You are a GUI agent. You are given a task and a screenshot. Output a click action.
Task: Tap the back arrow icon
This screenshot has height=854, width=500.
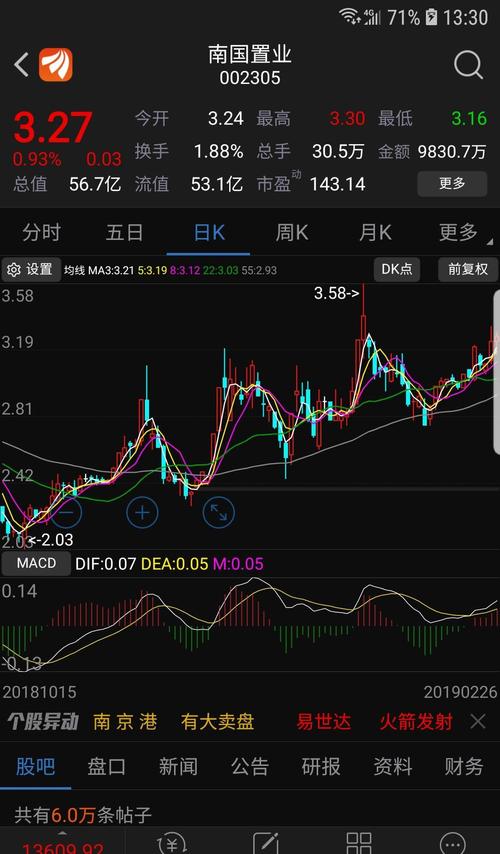click(21, 65)
